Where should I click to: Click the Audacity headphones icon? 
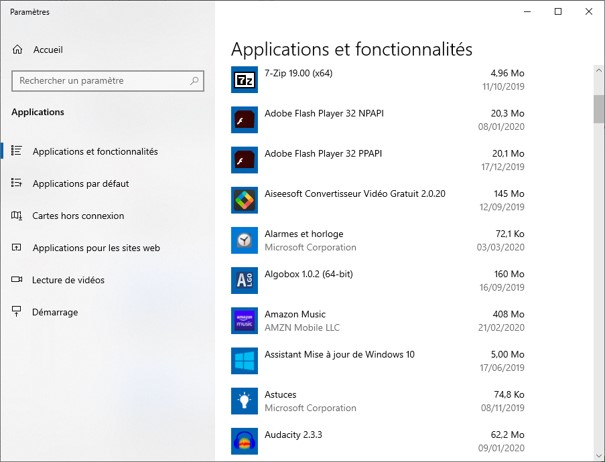pyautogui.click(x=245, y=441)
